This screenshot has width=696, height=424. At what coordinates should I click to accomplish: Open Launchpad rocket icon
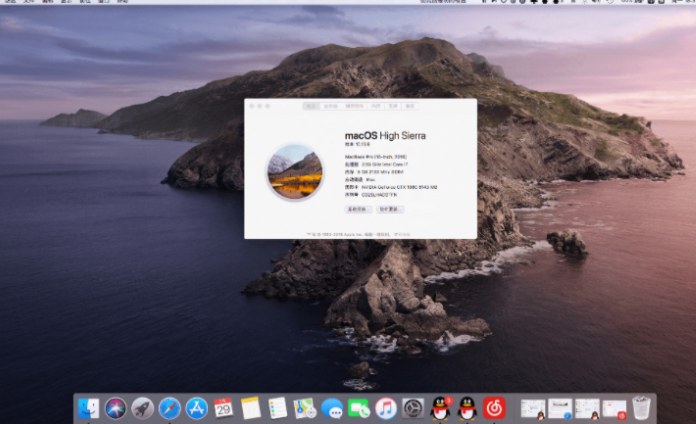143,408
